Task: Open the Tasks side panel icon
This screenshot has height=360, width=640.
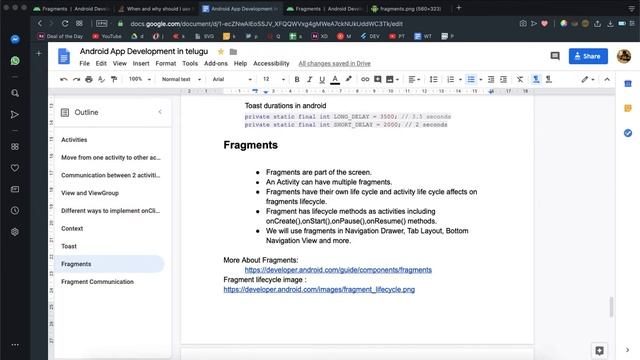Action: click(x=628, y=133)
